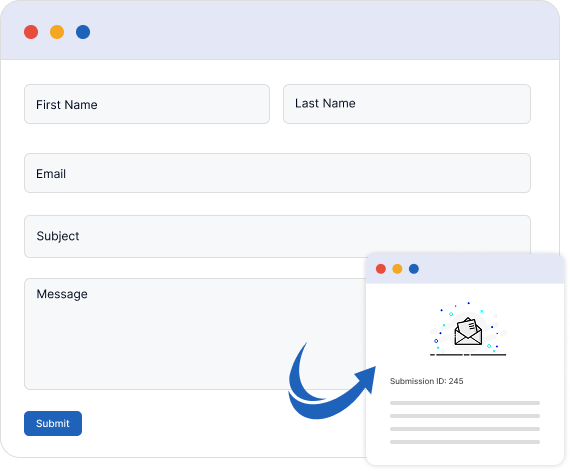
Task: Click the last gray placeholder line
Action: (x=465, y=442)
